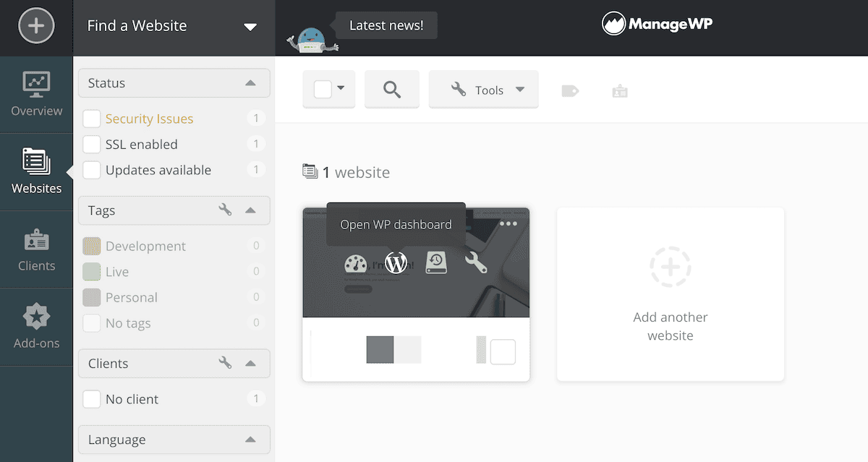Open site dashboard gauge icon
868x462 pixels.
tap(355, 263)
